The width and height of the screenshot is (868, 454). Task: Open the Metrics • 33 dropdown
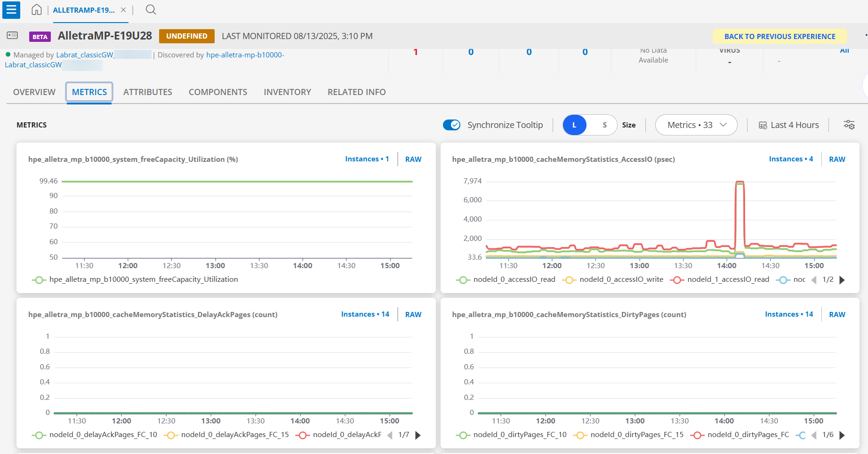pyautogui.click(x=696, y=125)
